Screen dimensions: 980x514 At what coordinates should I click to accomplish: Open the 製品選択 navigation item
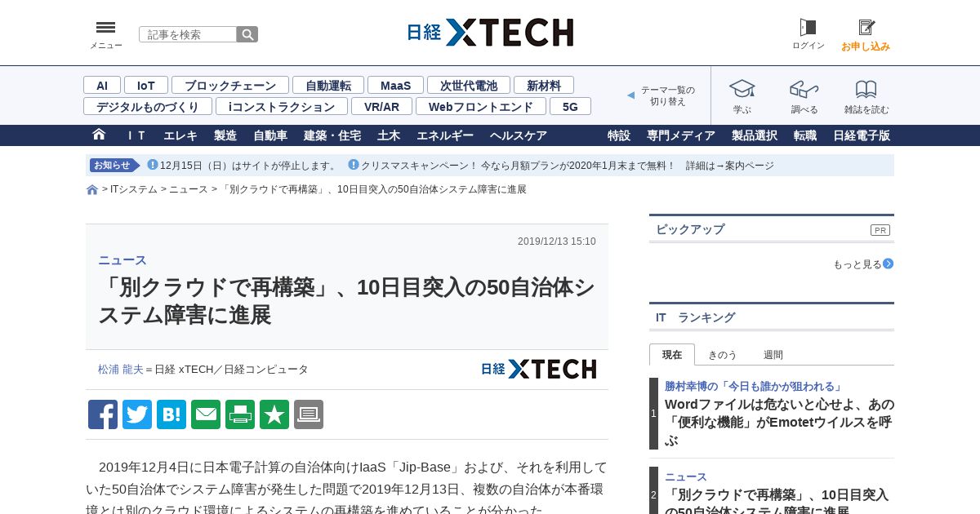[x=755, y=135]
